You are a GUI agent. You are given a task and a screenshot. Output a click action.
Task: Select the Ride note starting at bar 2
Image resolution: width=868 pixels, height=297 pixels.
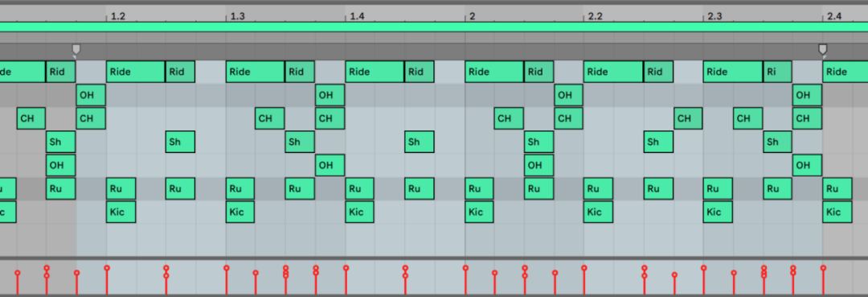[494, 72]
